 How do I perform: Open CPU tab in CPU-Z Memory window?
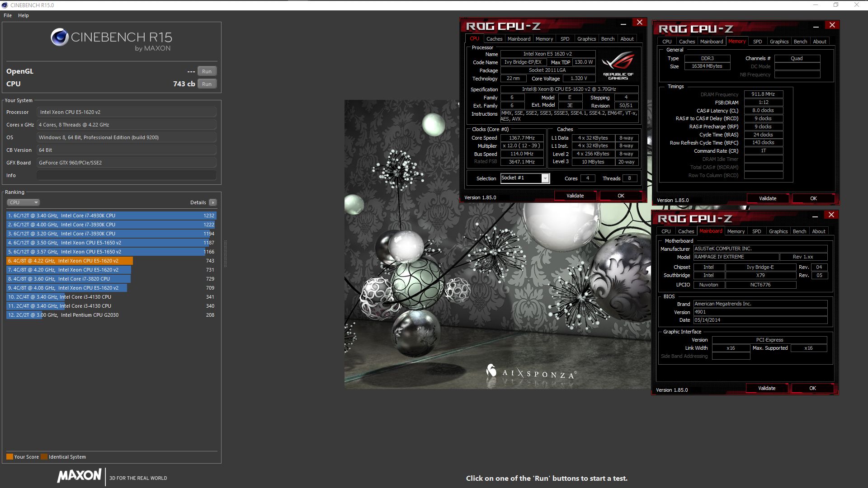[x=667, y=42]
